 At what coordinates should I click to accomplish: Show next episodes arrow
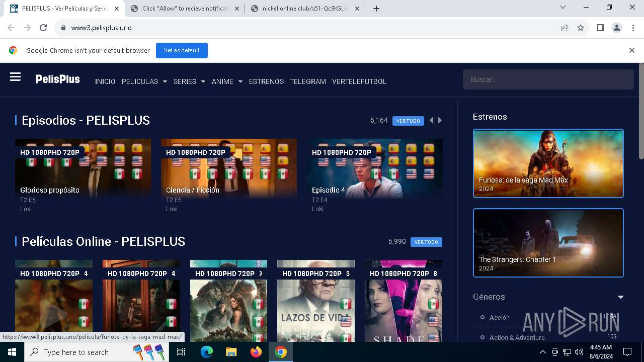440,121
